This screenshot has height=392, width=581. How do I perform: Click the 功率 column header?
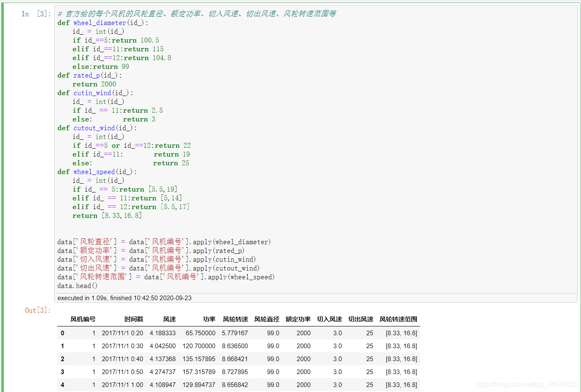click(209, 319)
